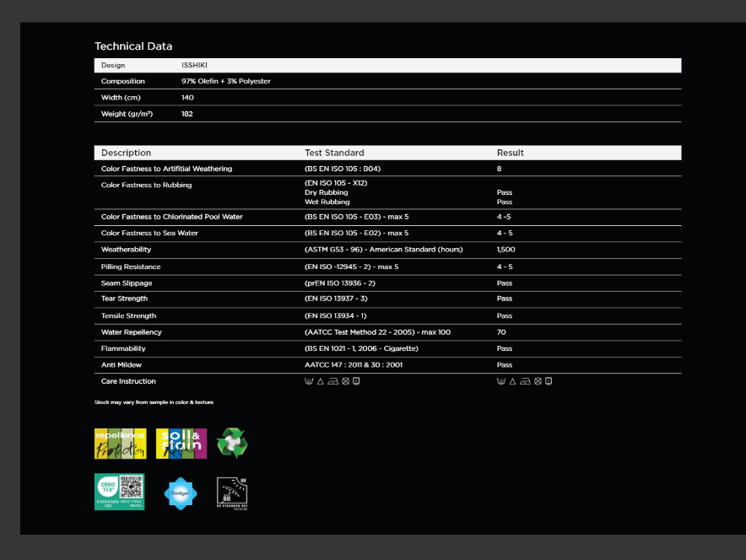Click the blue Sanitized star logo
Viewport: 746px width, 560px height.
181,493
